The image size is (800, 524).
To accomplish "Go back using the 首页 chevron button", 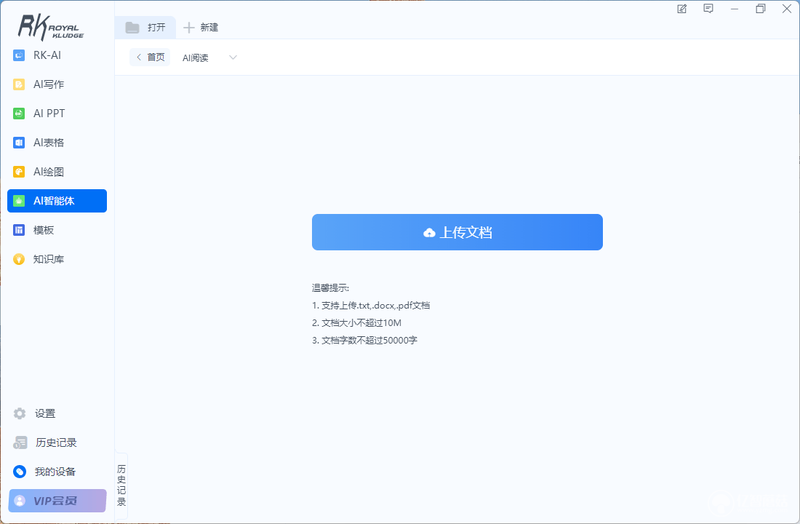I will point(149,57).
